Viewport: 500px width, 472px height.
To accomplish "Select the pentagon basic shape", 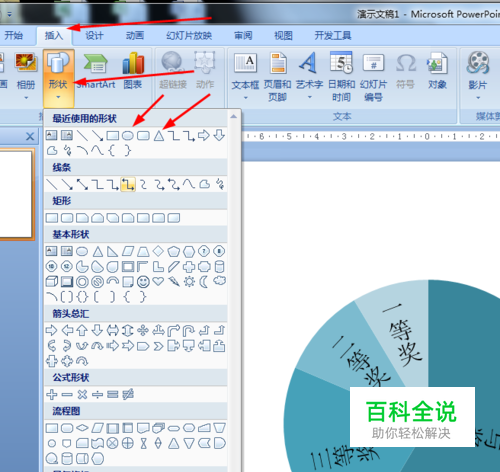I will click(x=174, y=251).
